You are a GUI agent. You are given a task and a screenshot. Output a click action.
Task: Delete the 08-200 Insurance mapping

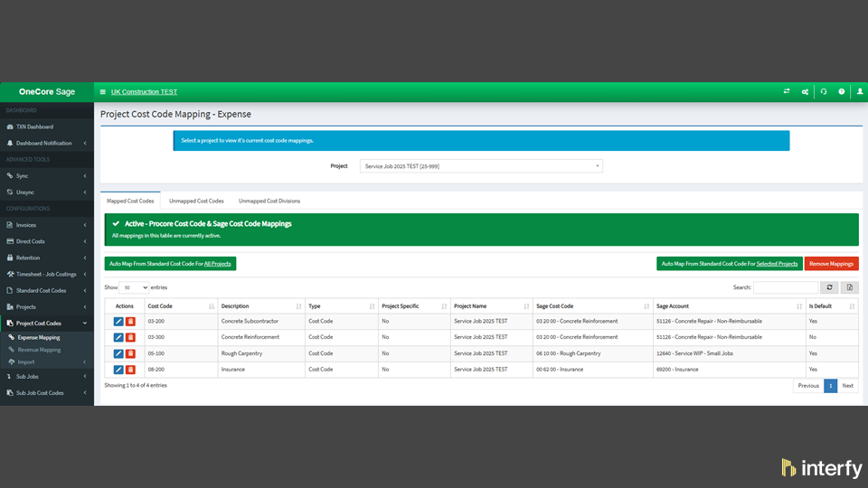point(130,370)
